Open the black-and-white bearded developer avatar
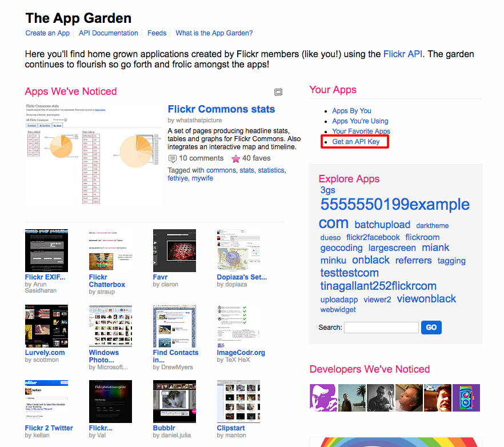504x447 pixels. click(381, 398)
